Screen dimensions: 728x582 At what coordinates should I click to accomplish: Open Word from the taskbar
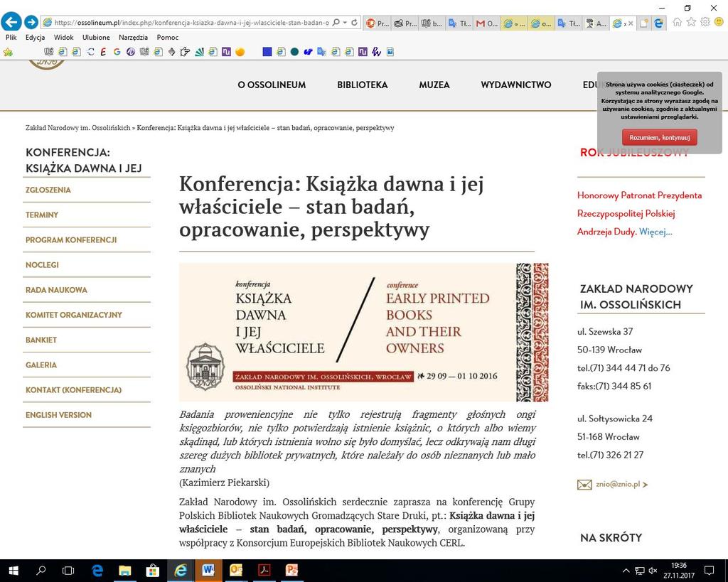click(x=208, y=571)
